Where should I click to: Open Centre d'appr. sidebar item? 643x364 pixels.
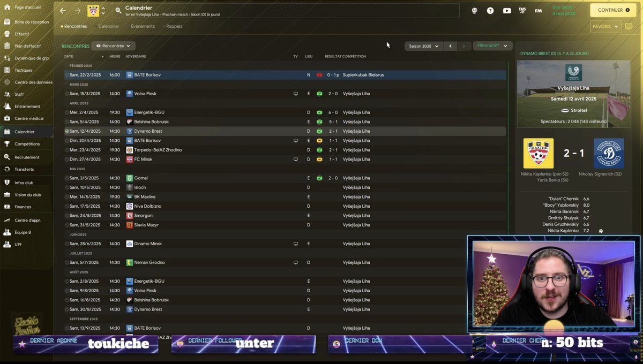pyautogui.click(x=27, y=220)
